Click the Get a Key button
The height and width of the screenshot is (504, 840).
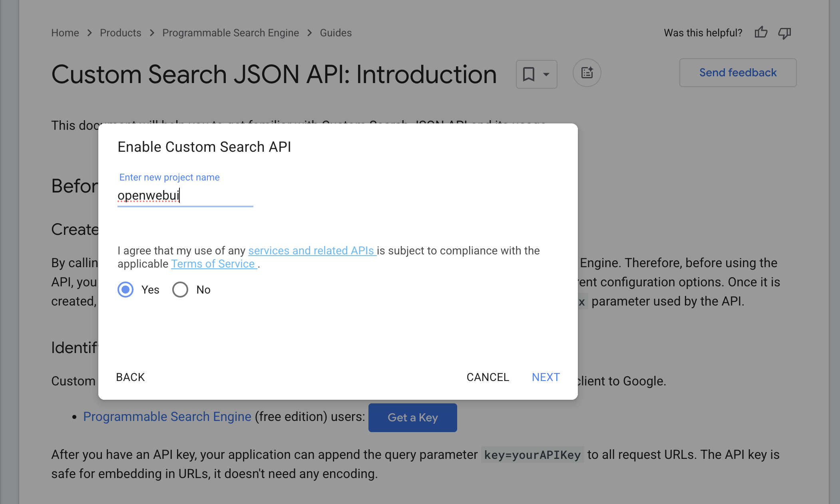(412, 417)
